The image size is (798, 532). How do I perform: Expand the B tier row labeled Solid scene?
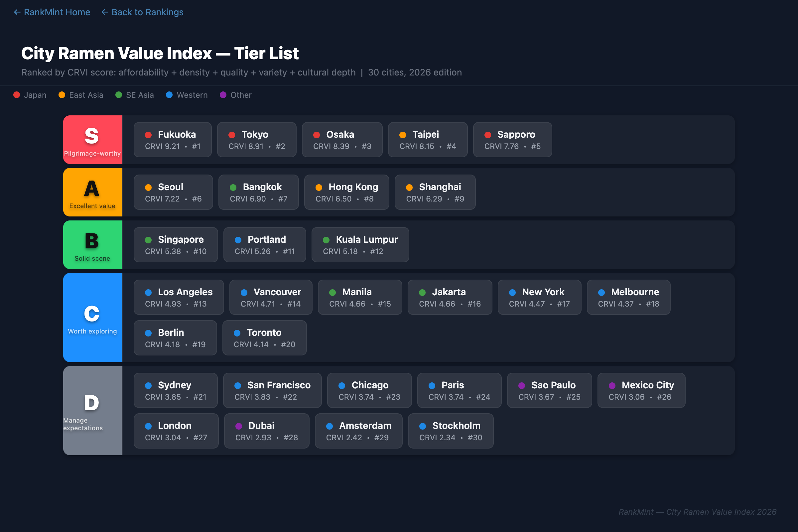92,245
